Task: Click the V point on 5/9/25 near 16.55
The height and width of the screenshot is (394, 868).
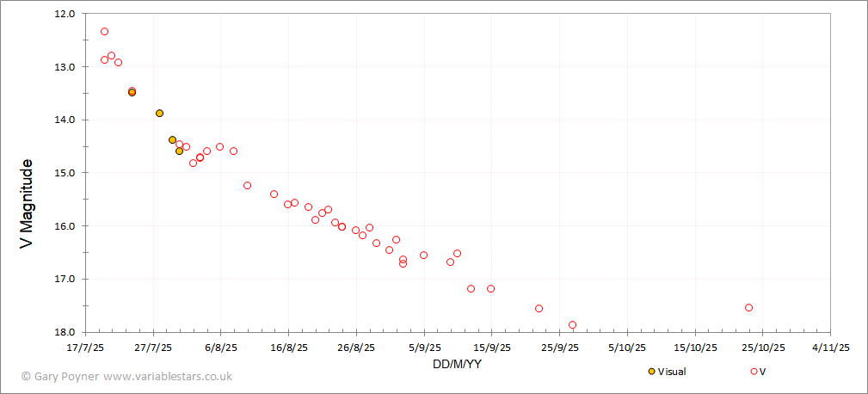Action: pos(423,255)
